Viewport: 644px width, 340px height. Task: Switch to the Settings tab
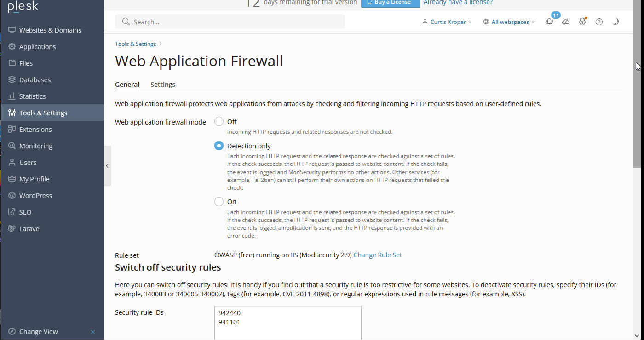click(163, 84)
